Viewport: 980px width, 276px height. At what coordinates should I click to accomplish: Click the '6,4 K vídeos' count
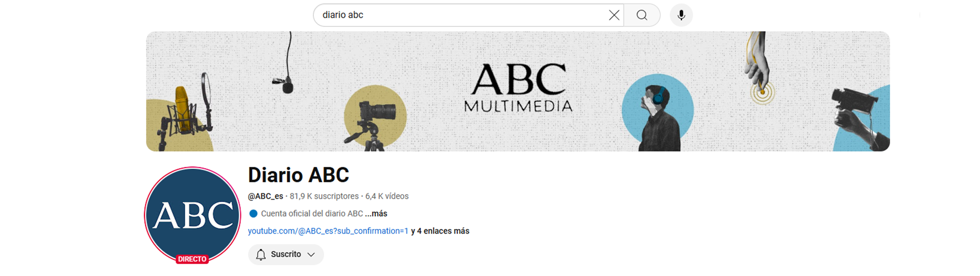tap(387, 196)
